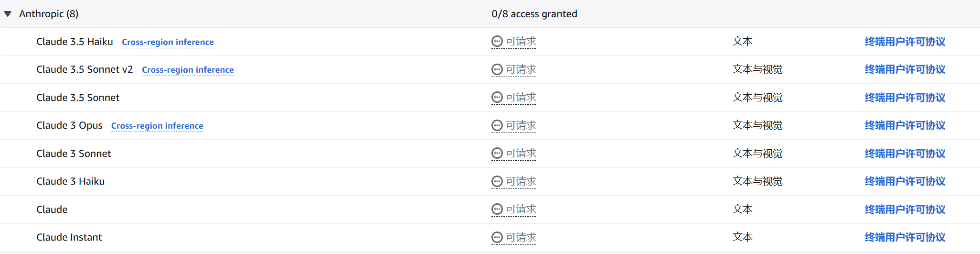Open 终端用户许可协议 for Claude 3.5 Sonnet
Image resolution: width=980 pixels, height=254 pixels.
point(905,98)
